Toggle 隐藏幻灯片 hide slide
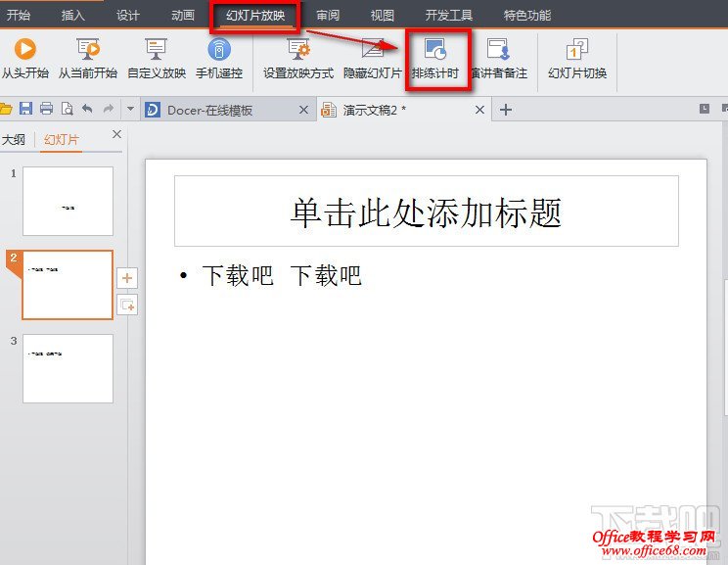This screenshot has width=728, height=565. 373,58
